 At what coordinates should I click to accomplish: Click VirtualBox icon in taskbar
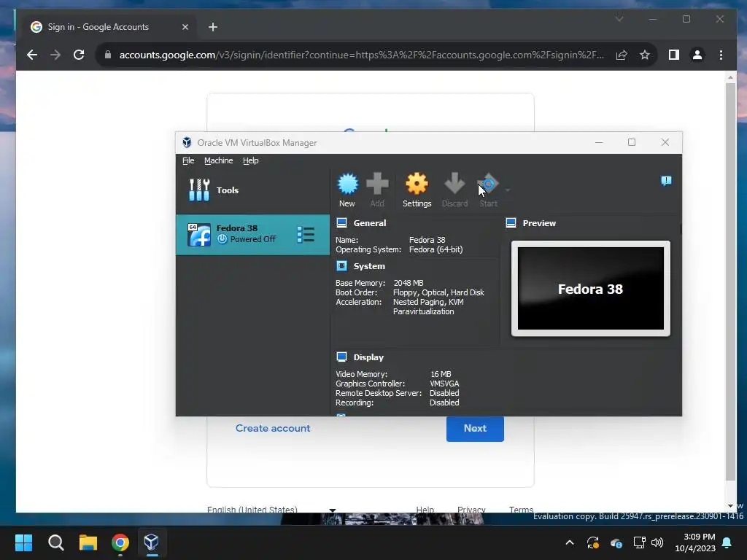point(152,542)
